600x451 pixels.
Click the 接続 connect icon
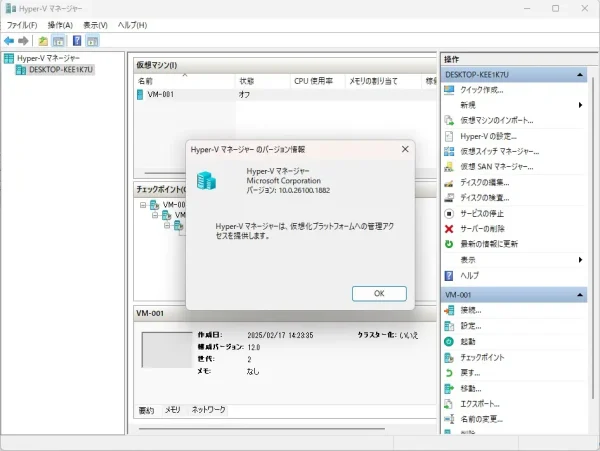tap(449, 310)
